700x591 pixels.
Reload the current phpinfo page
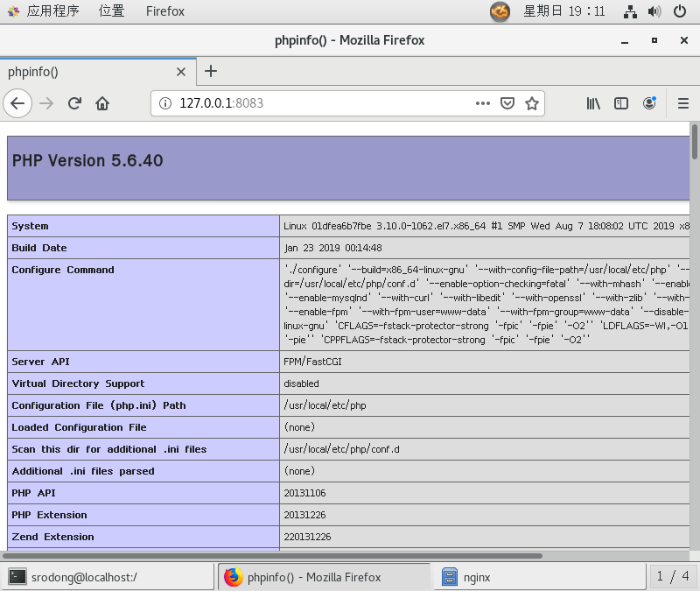74,103
